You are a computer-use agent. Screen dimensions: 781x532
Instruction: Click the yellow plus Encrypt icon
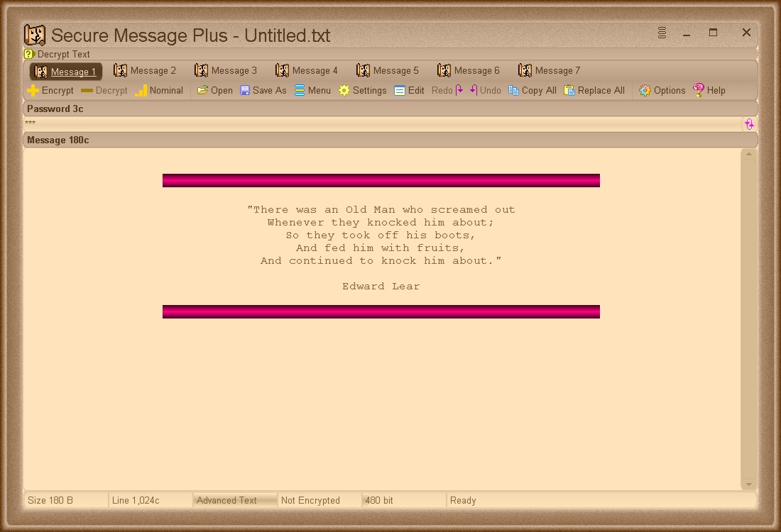click(x=33, y=91)
